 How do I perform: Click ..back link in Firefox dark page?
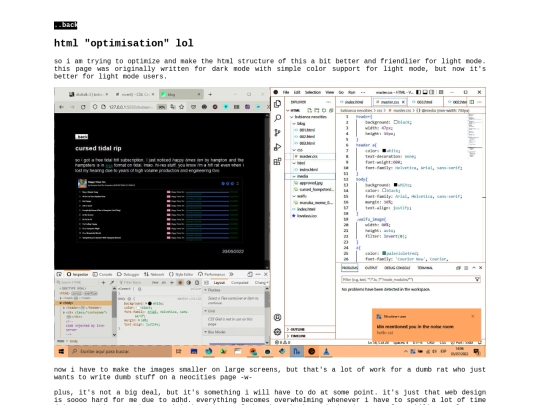click(x=82, y=137)
